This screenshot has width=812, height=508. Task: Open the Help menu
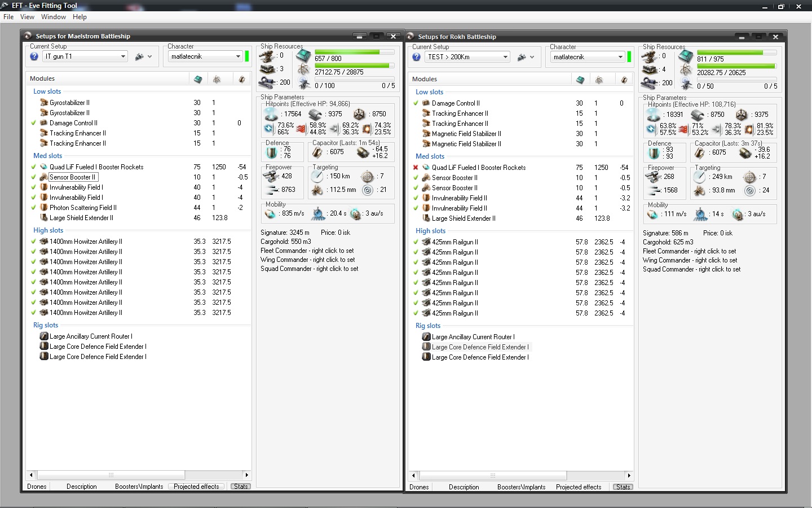pyautogui.click(x=80, y=17)
